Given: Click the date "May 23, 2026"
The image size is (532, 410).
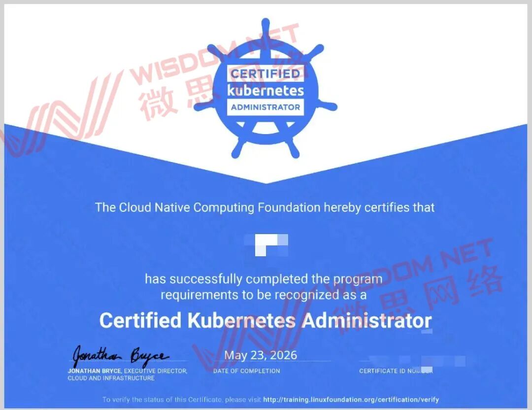Looking at the screenshot, I should [x=261, y=355].
